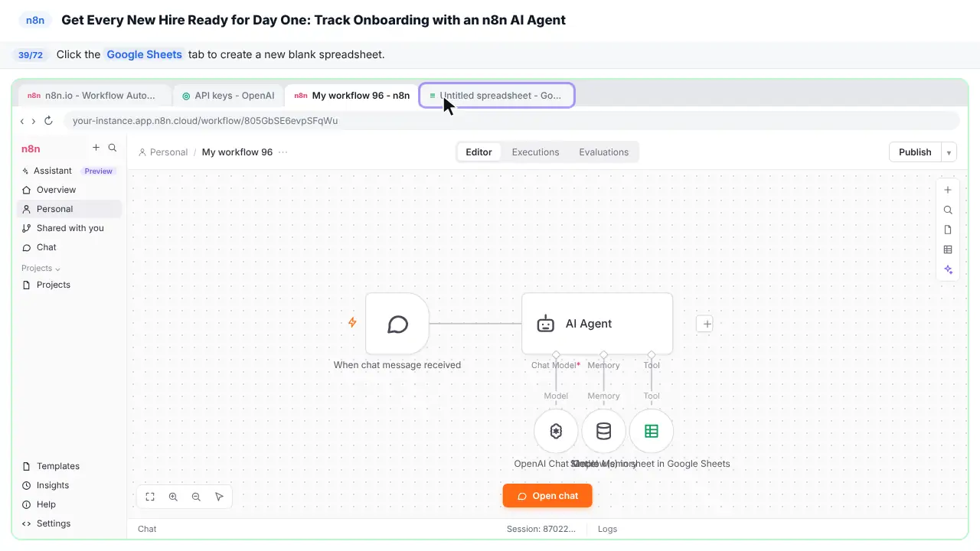Click the table icon in right canvas toolbar
Viewport: 980px width, 551px height.
pyautogui.click(x=948, y=249)
